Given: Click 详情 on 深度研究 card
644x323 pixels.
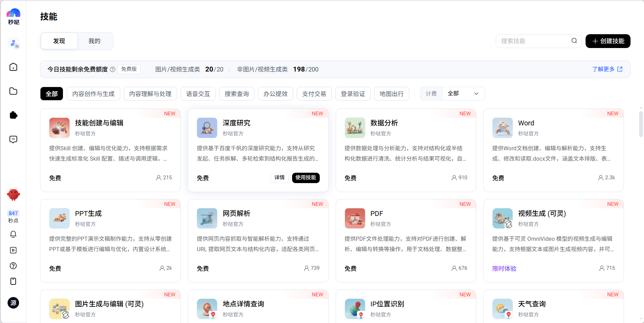Looking at the screenshot, I should pos(279,178).
